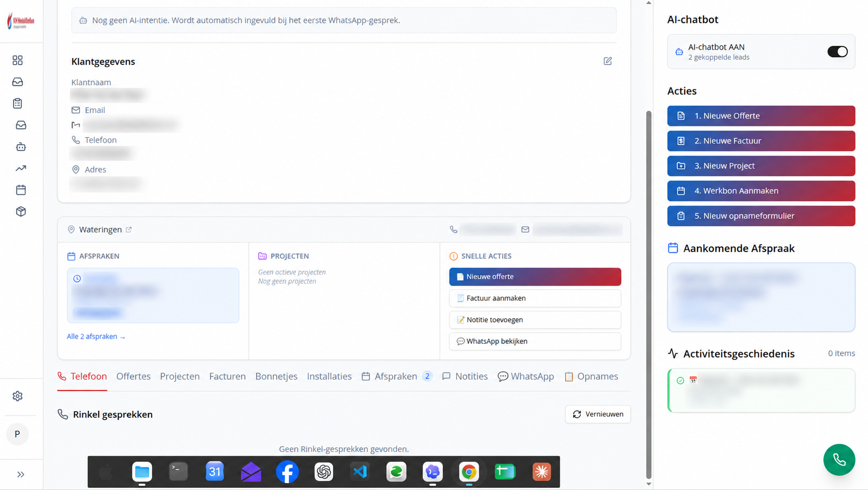Screen dimensions: 868x490
Task: Click the company logo at top left
Action: tap(21, 21)
